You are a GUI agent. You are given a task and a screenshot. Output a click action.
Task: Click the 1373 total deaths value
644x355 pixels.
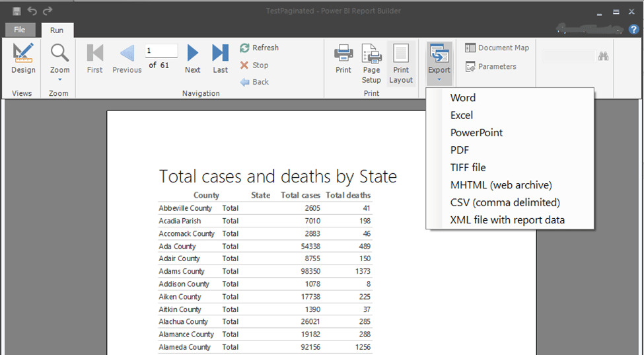[x=363, y=272]
